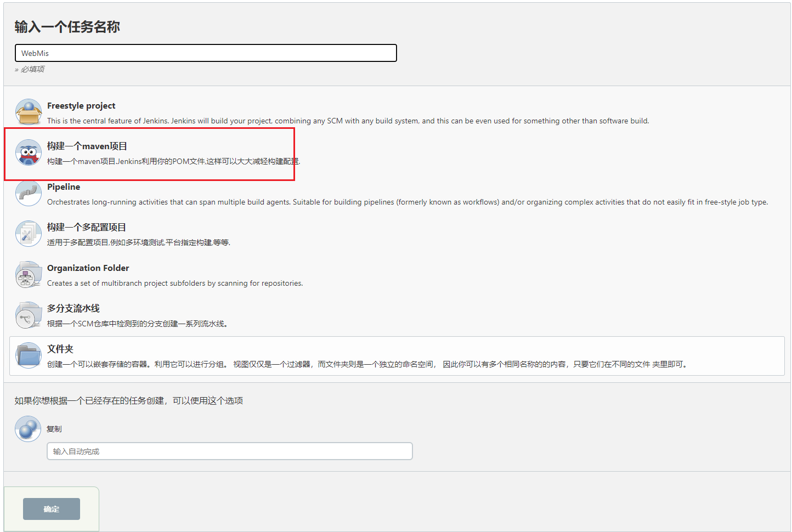This screenshot has height=532, width=792.
Task: Focus the 输入自动完成 copy-from field
Action: (230, 451)
